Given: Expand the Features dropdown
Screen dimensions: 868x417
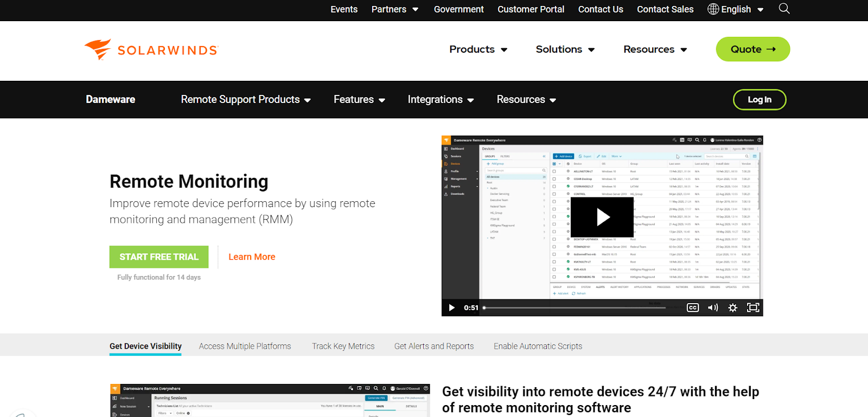Looking at the screenshot, I should click(x=359, y=100).
